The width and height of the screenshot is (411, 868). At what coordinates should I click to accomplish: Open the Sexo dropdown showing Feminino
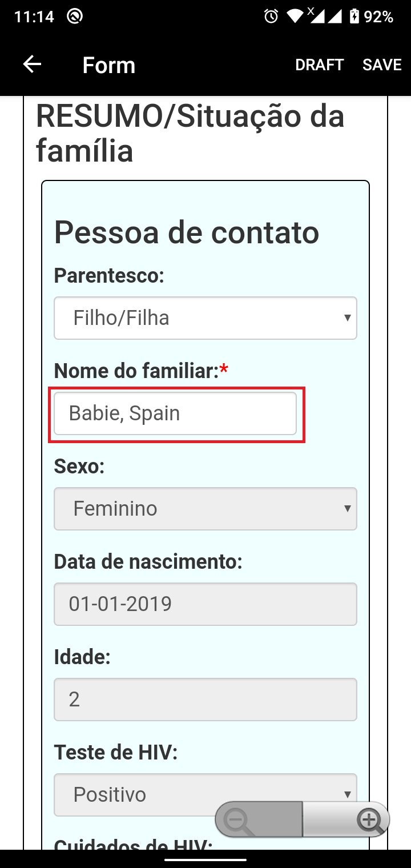tap(205, 508)
